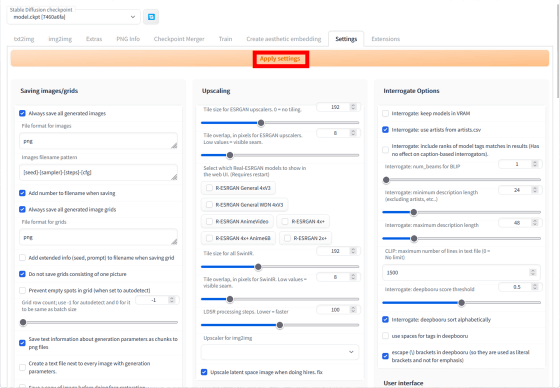Screen dimensions: 560x388
Task: Click the deepbooru score threshold slider
Action: click(x=462, y=303)
